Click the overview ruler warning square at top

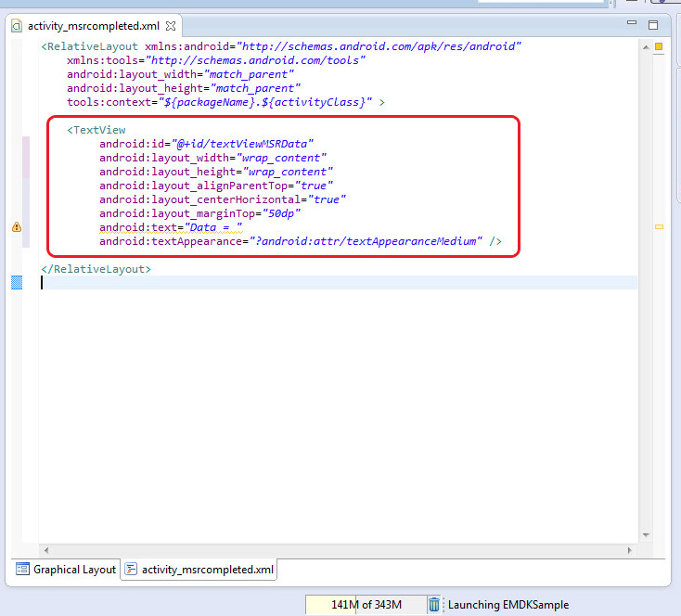659,46
